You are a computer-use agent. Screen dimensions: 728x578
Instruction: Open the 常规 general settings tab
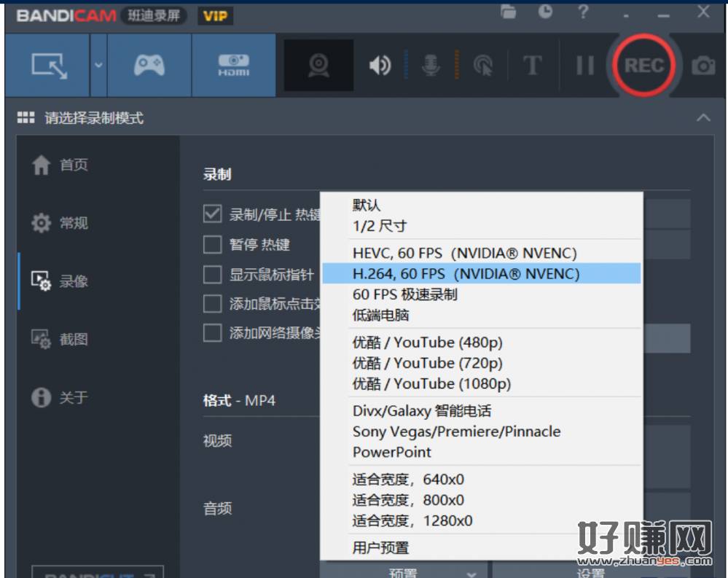pos(73,223)
